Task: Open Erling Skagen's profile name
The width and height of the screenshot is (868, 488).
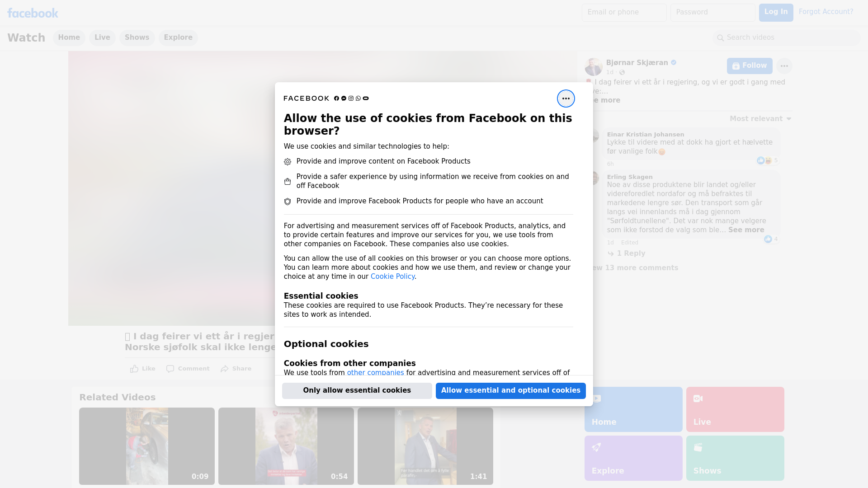Action: tap(630, 177)
